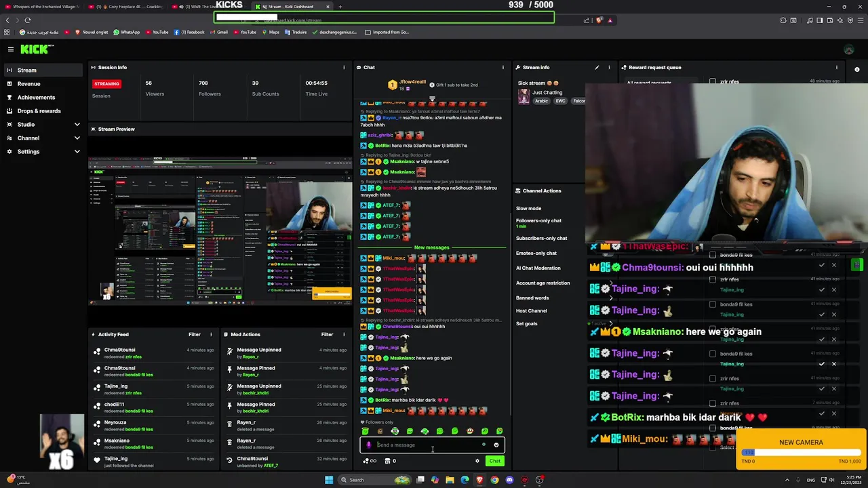
Task: Click the purple microphone icon in chat box
Action: [x=369, y=445]
